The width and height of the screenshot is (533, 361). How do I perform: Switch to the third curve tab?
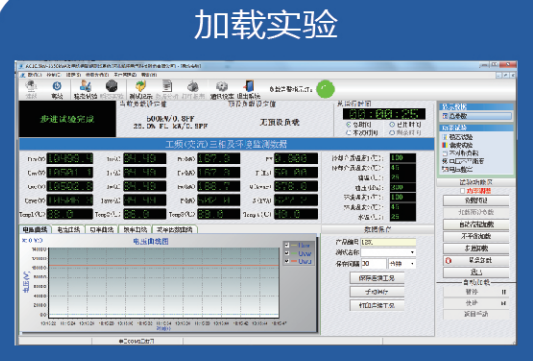[x=101, y=230]
